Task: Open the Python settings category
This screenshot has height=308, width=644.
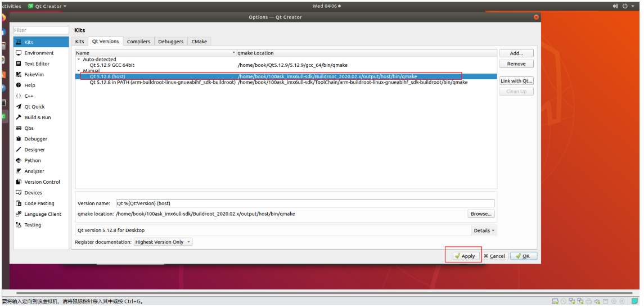Action: pos(41,160)
